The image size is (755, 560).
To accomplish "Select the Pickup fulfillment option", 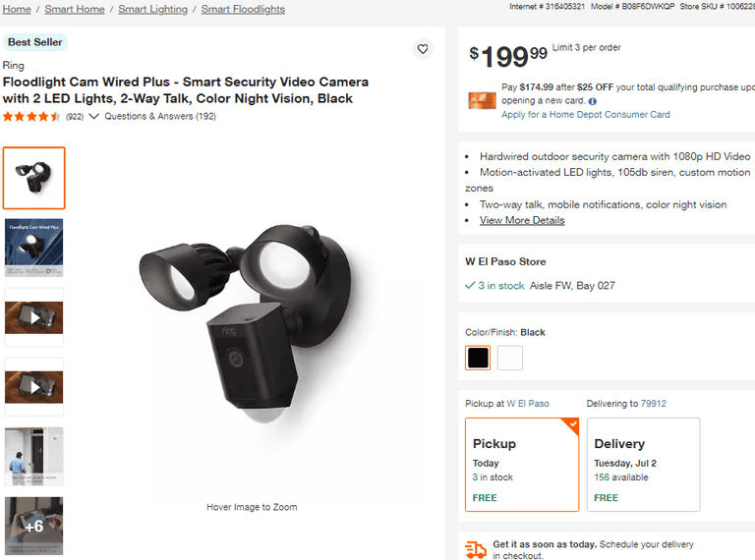I will pos(521,465).
